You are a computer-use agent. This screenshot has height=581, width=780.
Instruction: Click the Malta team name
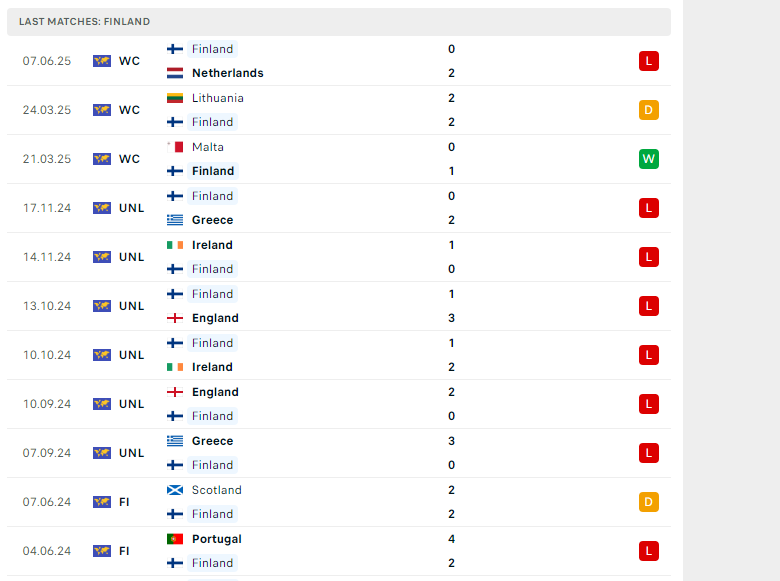(208, 147)
